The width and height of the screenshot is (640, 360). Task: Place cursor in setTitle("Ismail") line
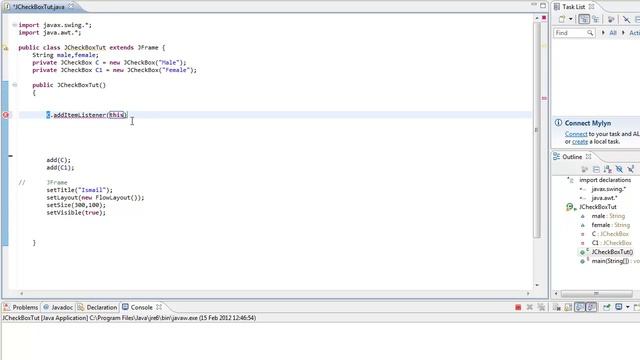79,190
